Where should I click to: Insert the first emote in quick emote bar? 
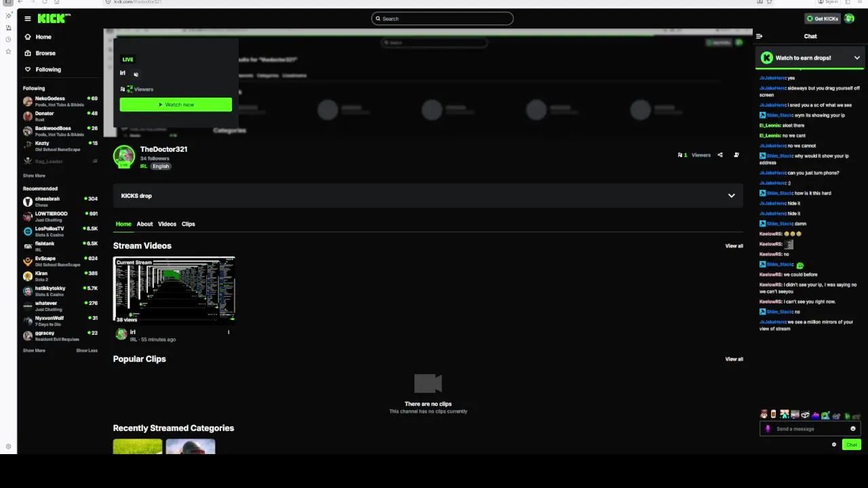[x=764, y=415]
